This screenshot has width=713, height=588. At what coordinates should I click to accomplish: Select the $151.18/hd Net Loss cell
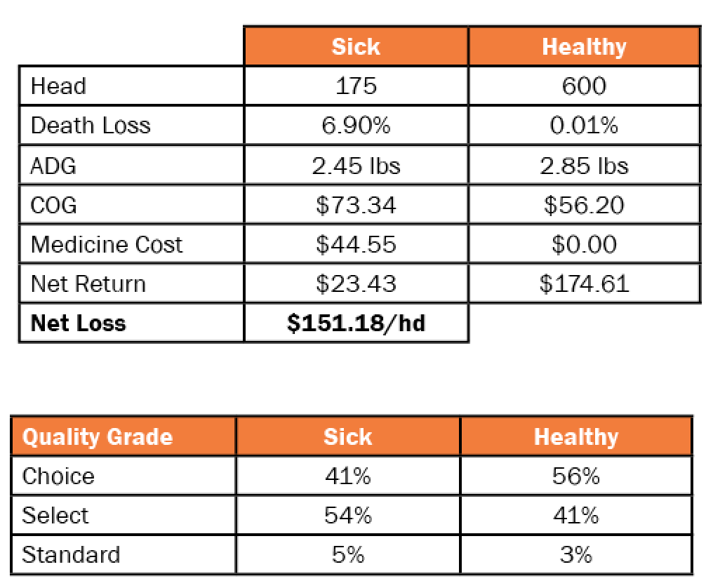[x=356, y=323]
